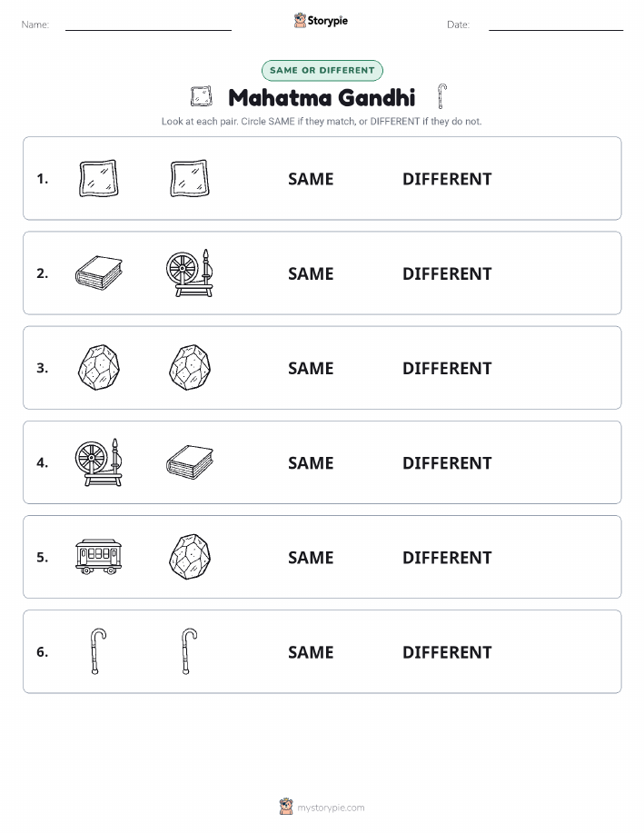Click the trolley car icon in row 5
This screenshot has height=833, width=644.
99,556
